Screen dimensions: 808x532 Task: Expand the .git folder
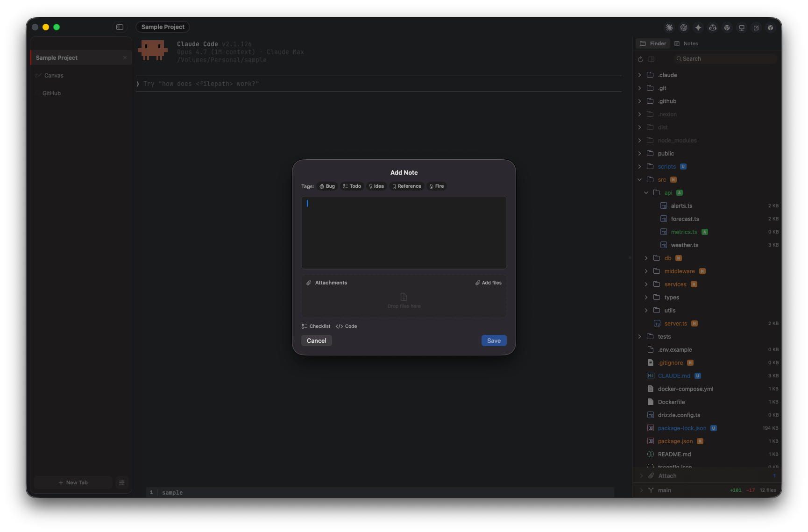tap(639, 88)
